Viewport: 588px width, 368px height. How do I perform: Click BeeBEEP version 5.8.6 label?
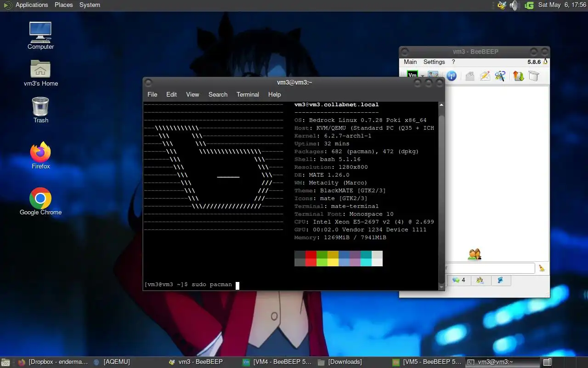[534, 62]
